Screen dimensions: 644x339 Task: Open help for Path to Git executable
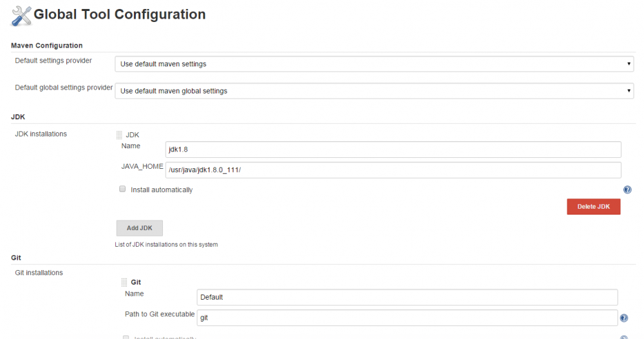623,318
